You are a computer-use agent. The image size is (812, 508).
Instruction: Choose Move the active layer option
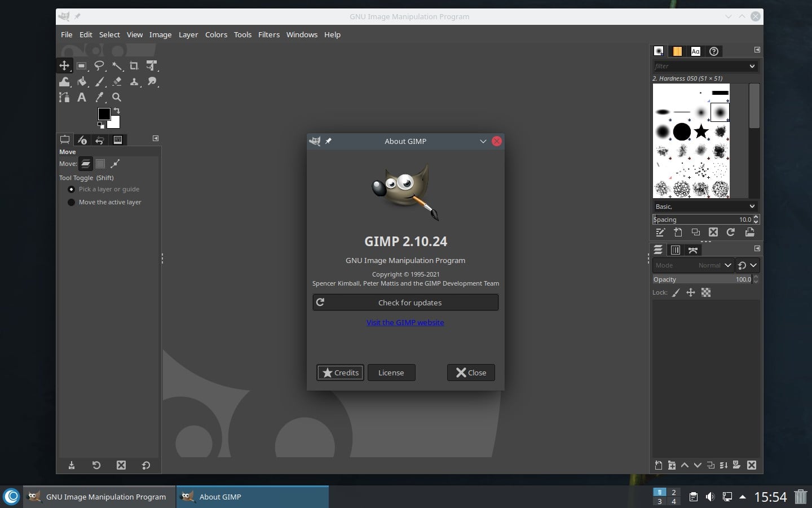point(105,202)
